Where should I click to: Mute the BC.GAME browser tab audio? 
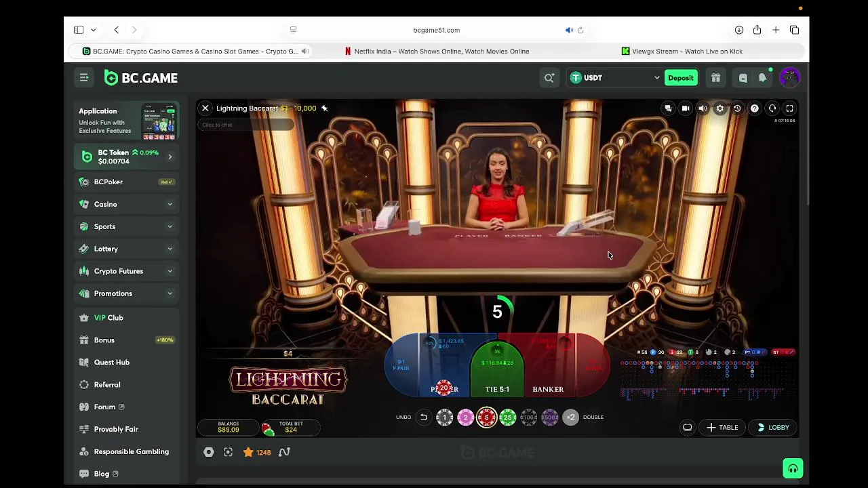point(305,52)
